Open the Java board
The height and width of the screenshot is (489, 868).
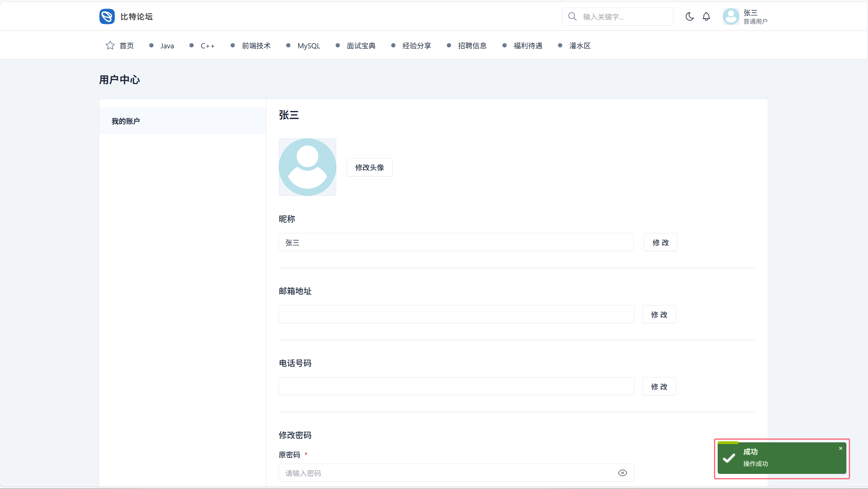pos(167,46)
